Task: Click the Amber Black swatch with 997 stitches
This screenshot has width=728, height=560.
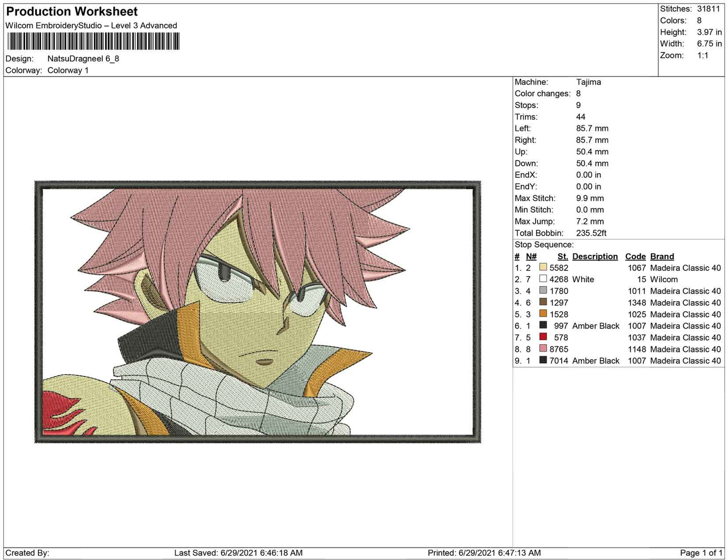Action: click(543, 325)
